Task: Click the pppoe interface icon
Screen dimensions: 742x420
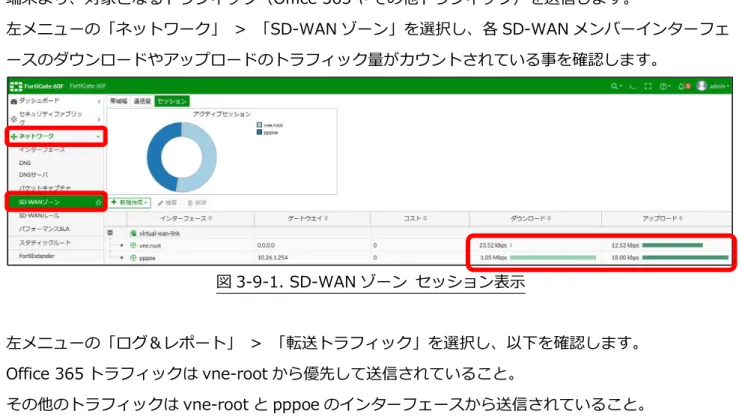Action: 133,258
